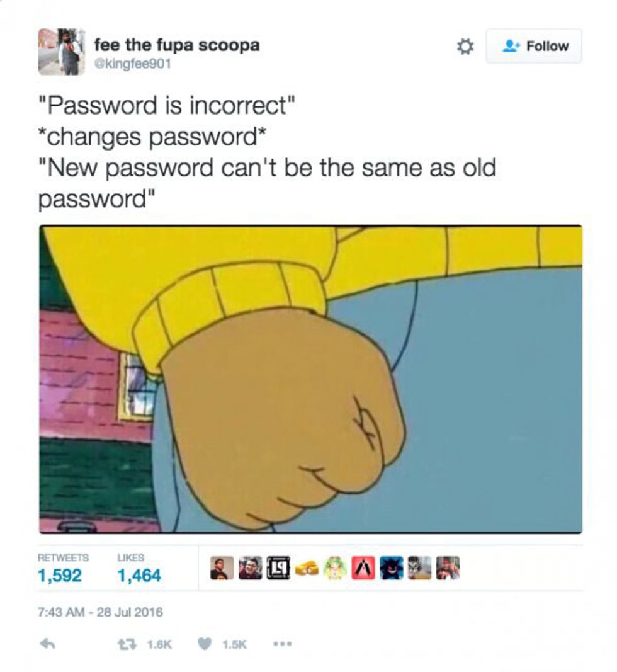
Task: Click the gold bars avatar
Action: [x=307, y=568]
